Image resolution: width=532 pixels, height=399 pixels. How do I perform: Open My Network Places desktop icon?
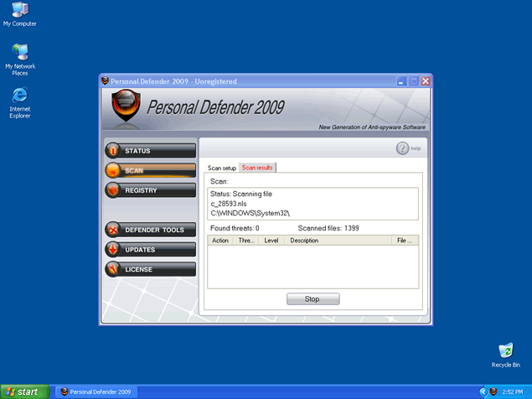tap(19, 52)
